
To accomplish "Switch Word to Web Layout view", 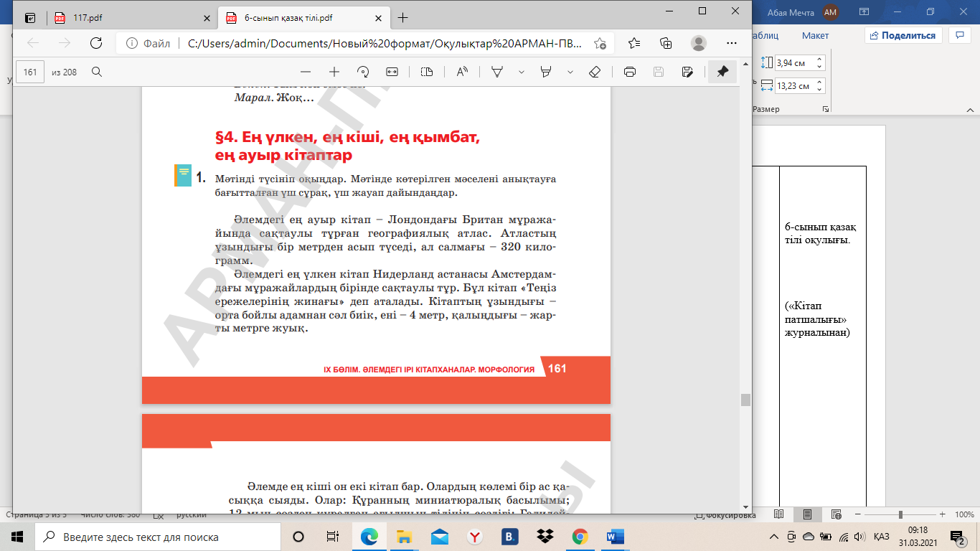I will (835, 515).
